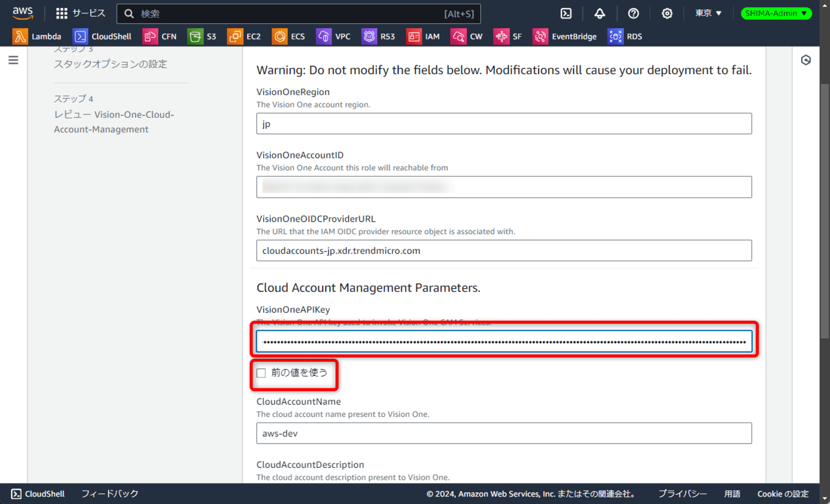The image size is (830, 504).
Task: Open the ECS shortcut icon
Action: pos(279,37)
